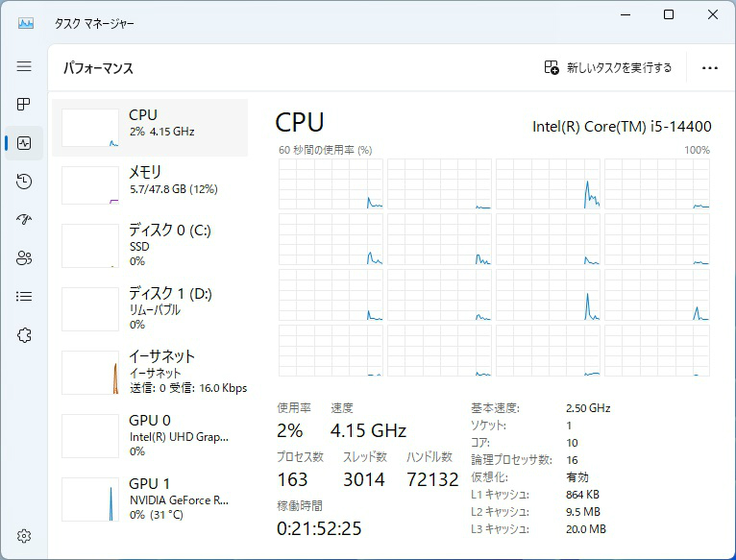The width and height of the screenshot is (736, 560).
Task: Select the イーサネット network entry
Action: pos(150,372)
